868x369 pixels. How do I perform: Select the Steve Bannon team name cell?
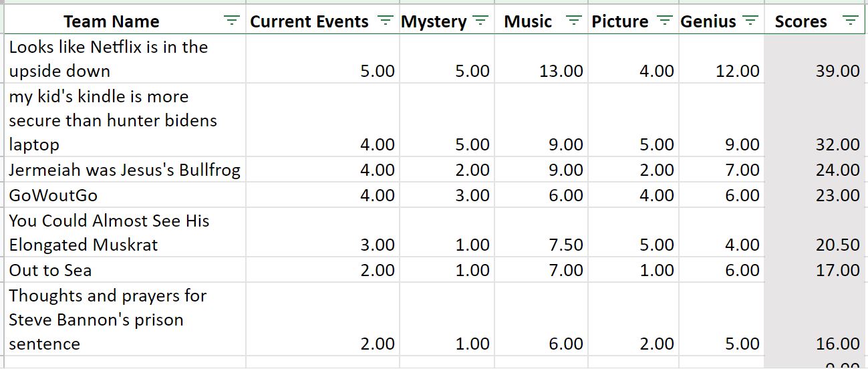point(125,320)
